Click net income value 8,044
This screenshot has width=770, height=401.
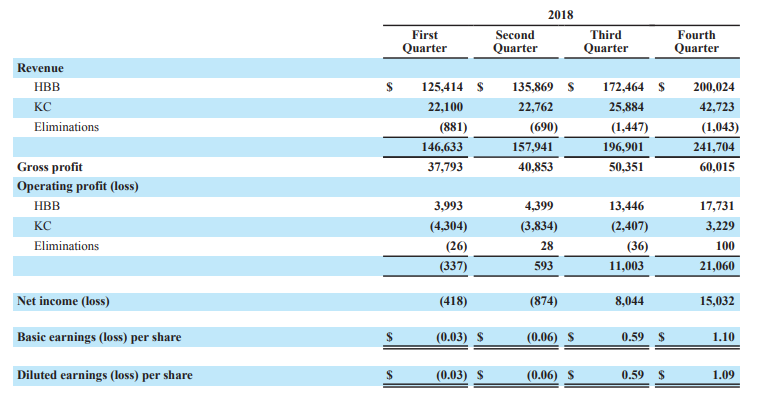629,301
